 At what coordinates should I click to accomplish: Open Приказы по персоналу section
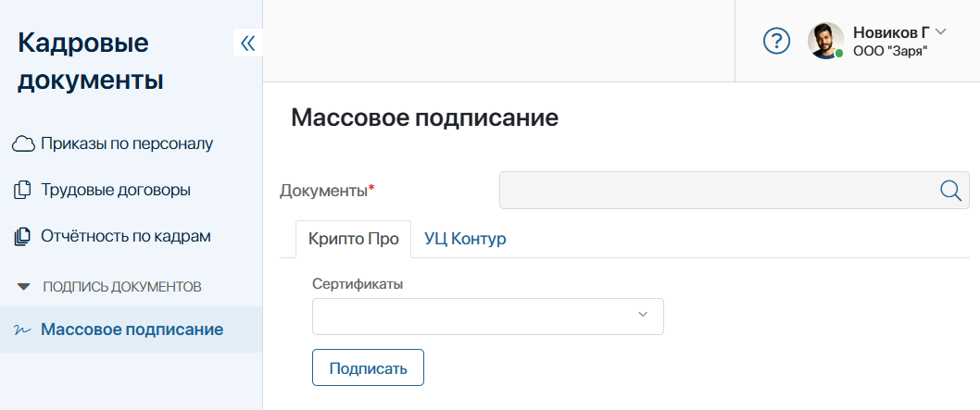click(127, 143)
